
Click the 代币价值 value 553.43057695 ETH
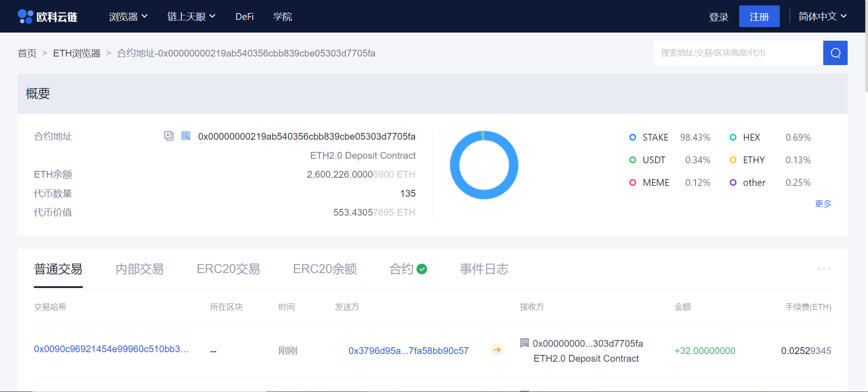click(x=374, y=213)
